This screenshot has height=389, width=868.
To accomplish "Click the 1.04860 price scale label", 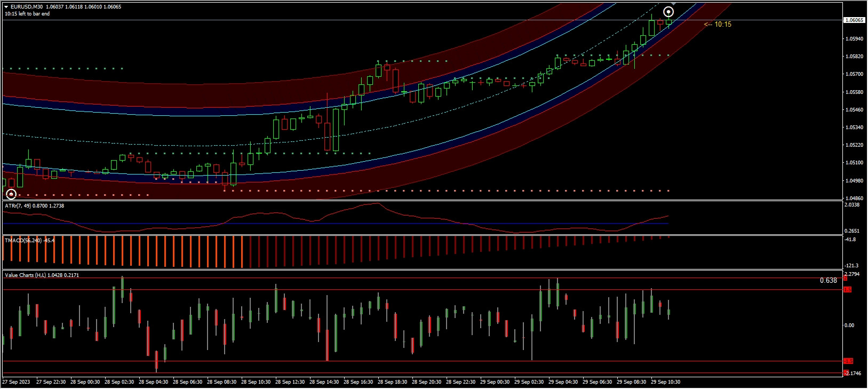I will 854,198.
